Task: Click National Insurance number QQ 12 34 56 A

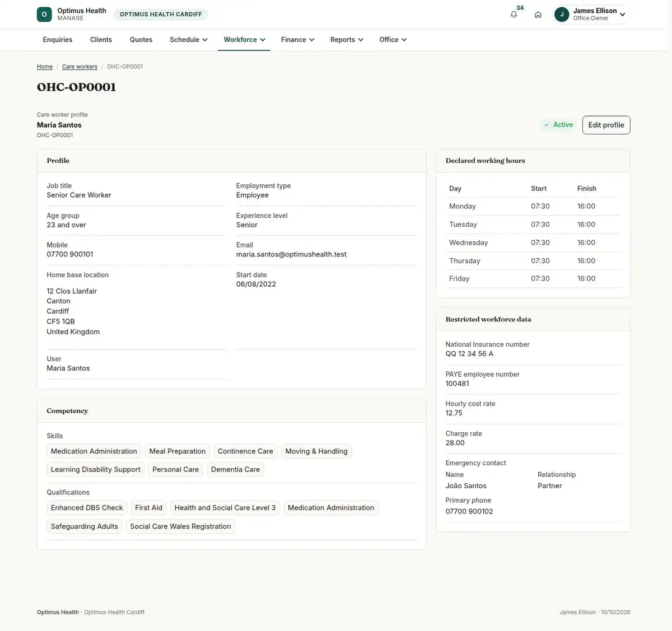Action: [469, 354]
